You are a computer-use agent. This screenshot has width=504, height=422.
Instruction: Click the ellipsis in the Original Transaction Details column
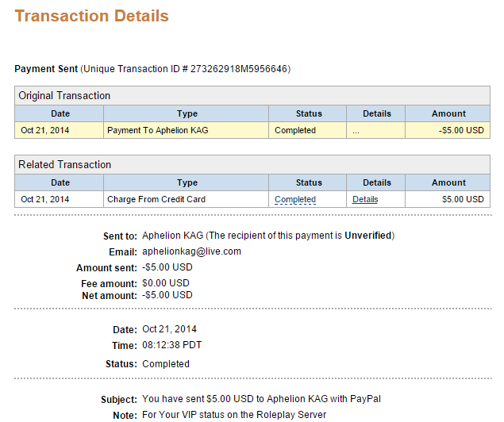pyautogui.click(x=356, y=131)
